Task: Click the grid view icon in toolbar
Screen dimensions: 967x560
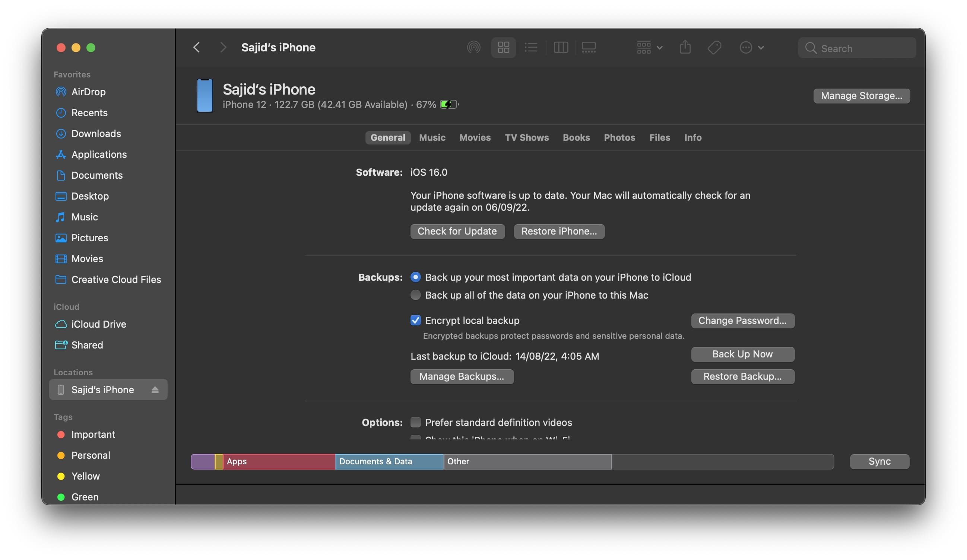Action: pyautogui.click(x=504, y=47)
